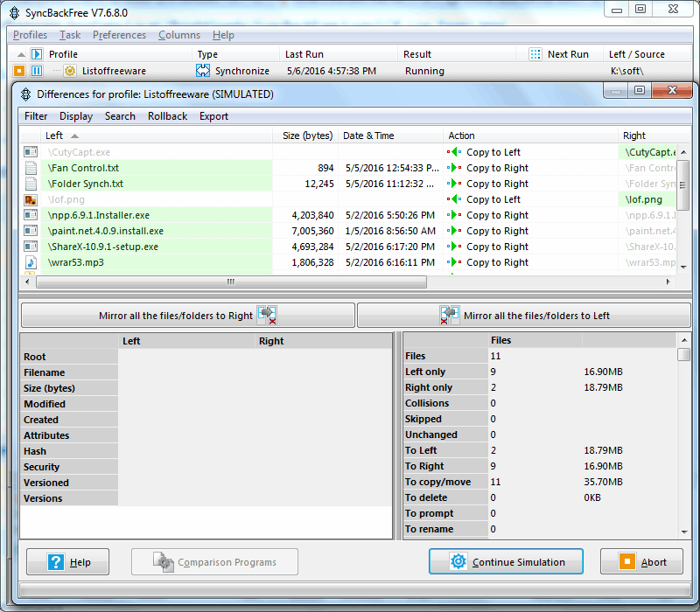The width and height of the screenshot is (700, 612).
Task: Click the document icon of Fan Control.txt
Action: click(x=31, y=168)
